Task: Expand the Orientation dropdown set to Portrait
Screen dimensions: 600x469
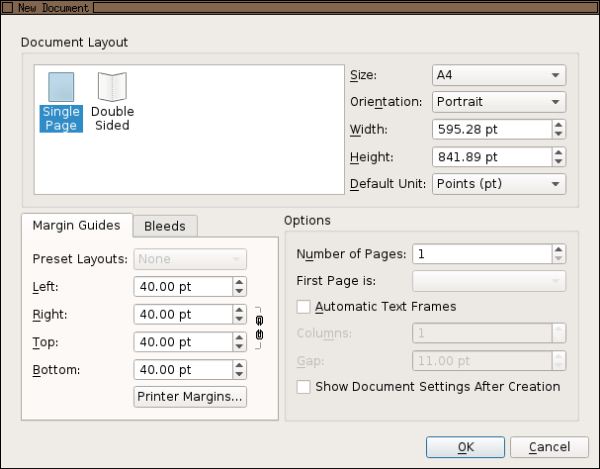Action: click(x=499, y=102)
